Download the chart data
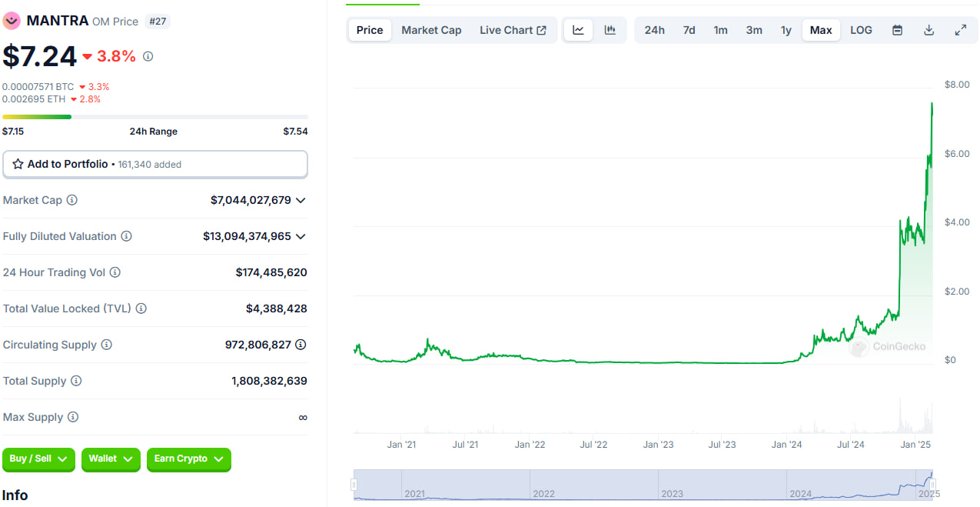 click(929, 30)
